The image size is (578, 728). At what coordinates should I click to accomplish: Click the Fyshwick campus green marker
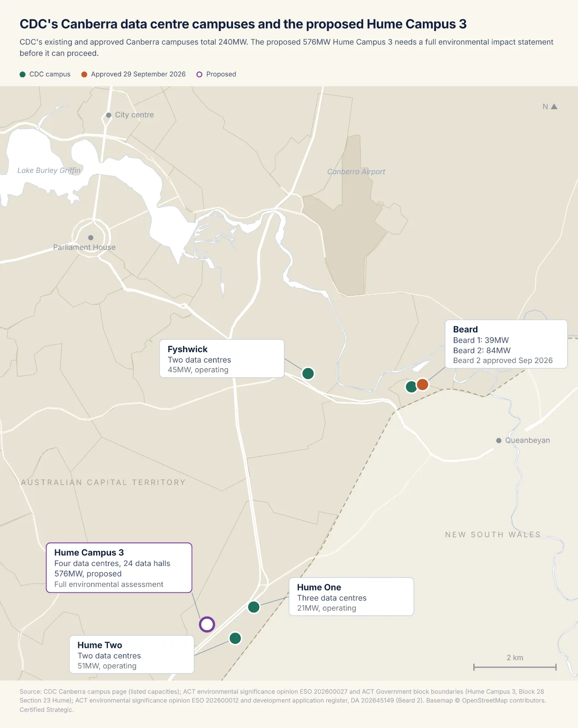(308, 374)
